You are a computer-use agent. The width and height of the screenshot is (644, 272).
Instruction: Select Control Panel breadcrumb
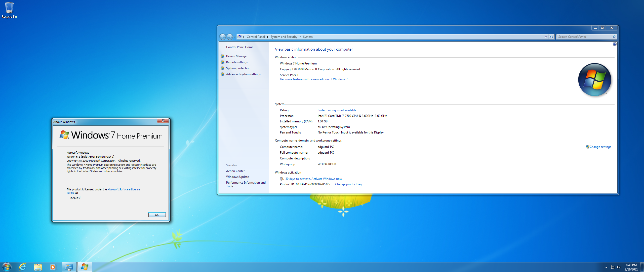tap(256, 37)
